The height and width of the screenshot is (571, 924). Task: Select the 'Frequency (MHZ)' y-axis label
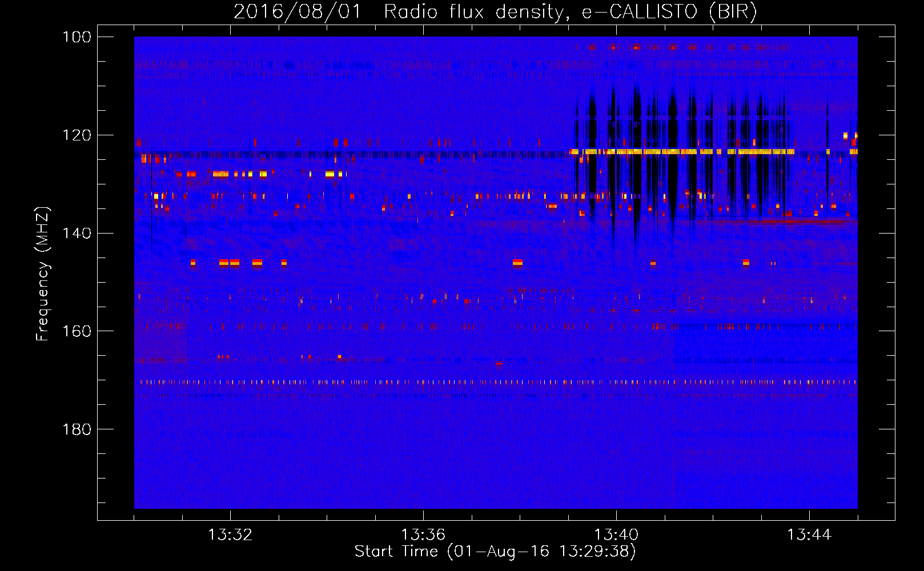(x=43, y=274)
